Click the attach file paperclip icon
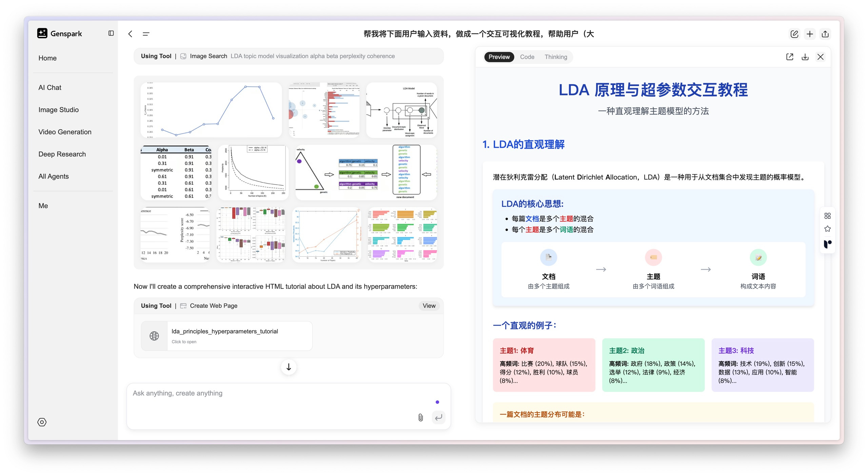Viewport: 868px width, 476px height. click(420, 417)
